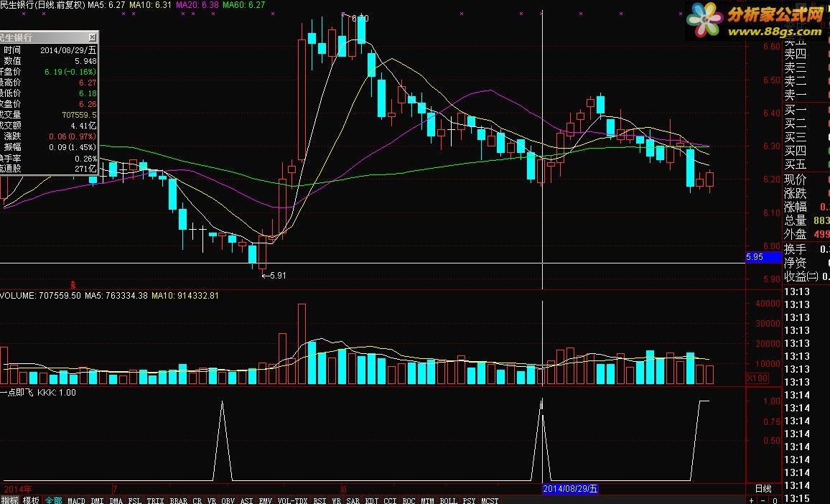Select the VR indicator tab
The image size is (830, 504).
212,500
